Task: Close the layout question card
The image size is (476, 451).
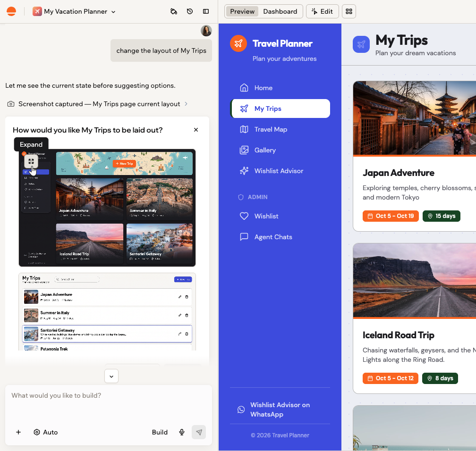Action: click(196, 130)
